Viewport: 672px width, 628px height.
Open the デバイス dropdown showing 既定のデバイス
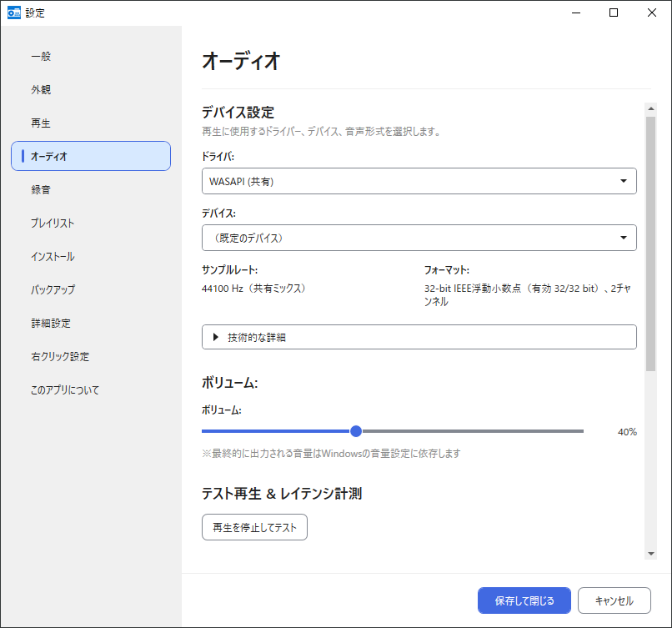(419, 238)
